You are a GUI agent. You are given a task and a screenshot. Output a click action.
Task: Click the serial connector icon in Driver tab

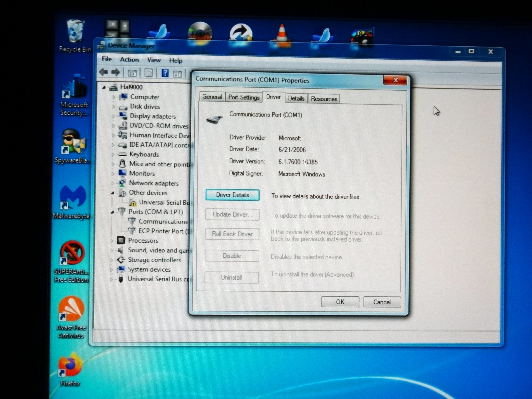coord(214,119)
